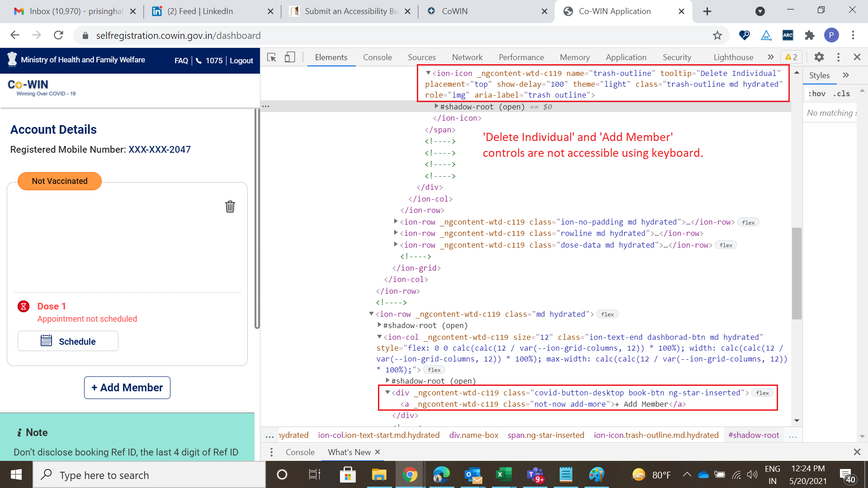Open the Sources tab in DevTools
868x488 pixels.
tap(421, 57)
